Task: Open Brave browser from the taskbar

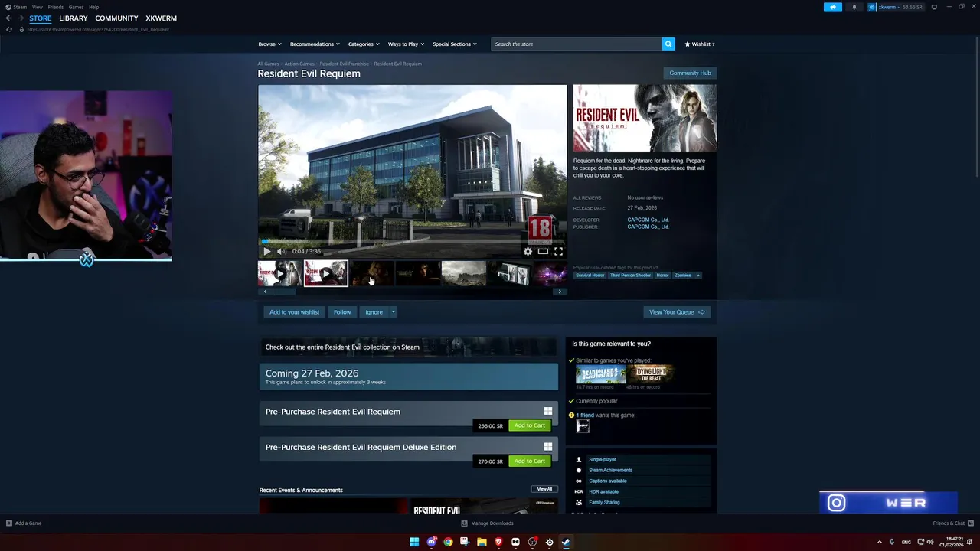Action: point(498,542)
